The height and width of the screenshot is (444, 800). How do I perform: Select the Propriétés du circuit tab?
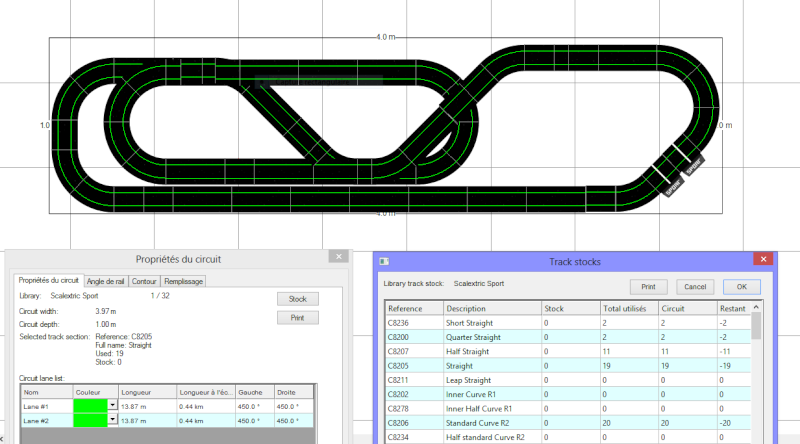click(49, 282)
